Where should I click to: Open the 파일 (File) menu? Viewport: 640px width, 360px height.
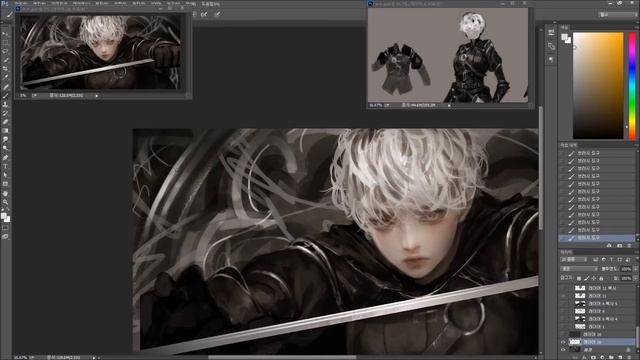click(20, 3)
